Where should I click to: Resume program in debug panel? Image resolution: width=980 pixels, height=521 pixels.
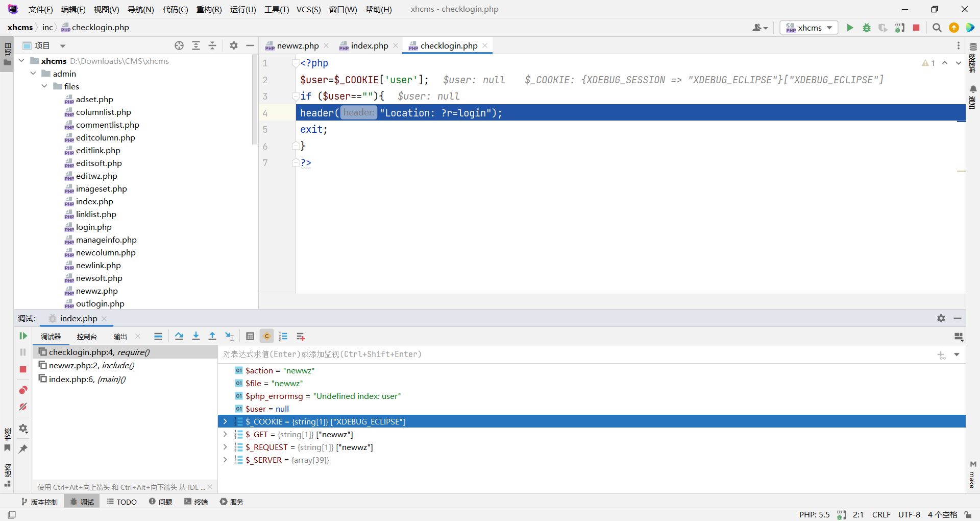point(23,336)
